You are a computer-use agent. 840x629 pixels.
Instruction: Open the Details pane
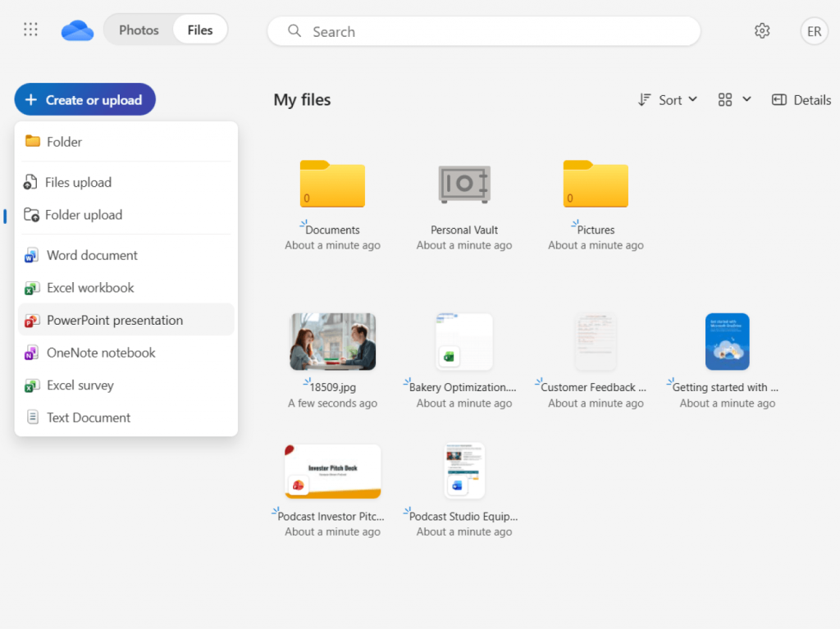(x=801, y=100)
